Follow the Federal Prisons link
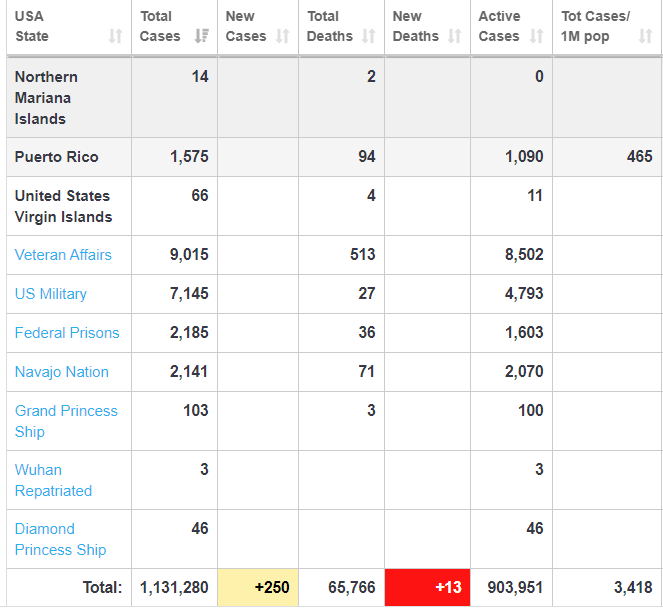 (x=67, y=333)
